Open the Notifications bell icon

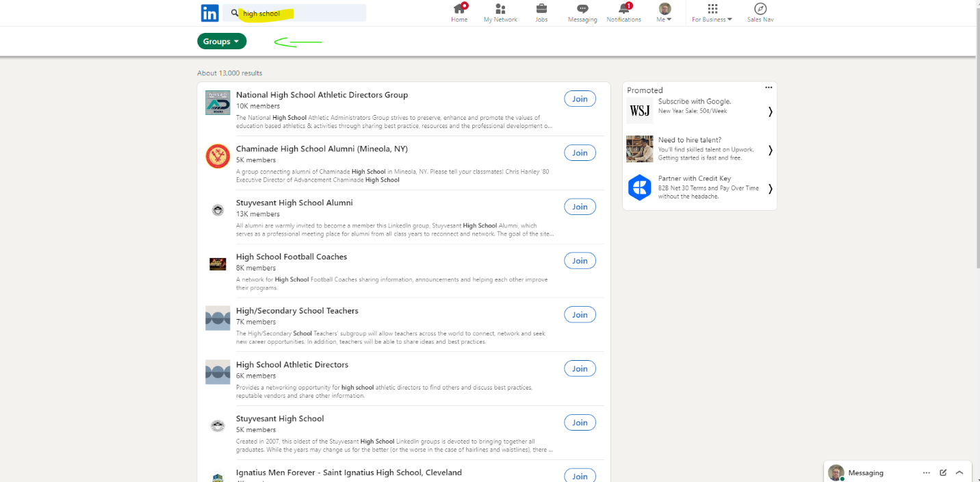(624, 8)
